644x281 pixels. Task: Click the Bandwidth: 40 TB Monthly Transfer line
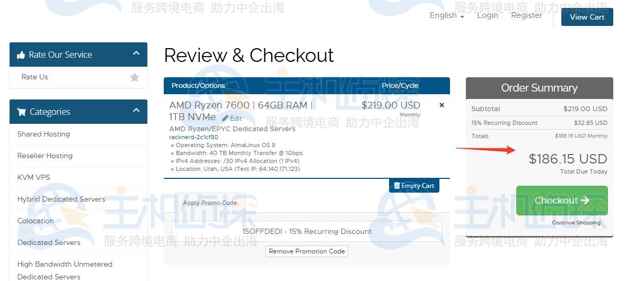[236, 153]
